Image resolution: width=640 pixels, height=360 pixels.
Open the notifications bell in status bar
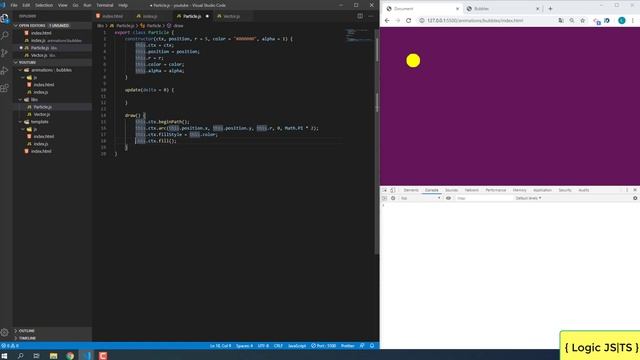click(372, 346)
